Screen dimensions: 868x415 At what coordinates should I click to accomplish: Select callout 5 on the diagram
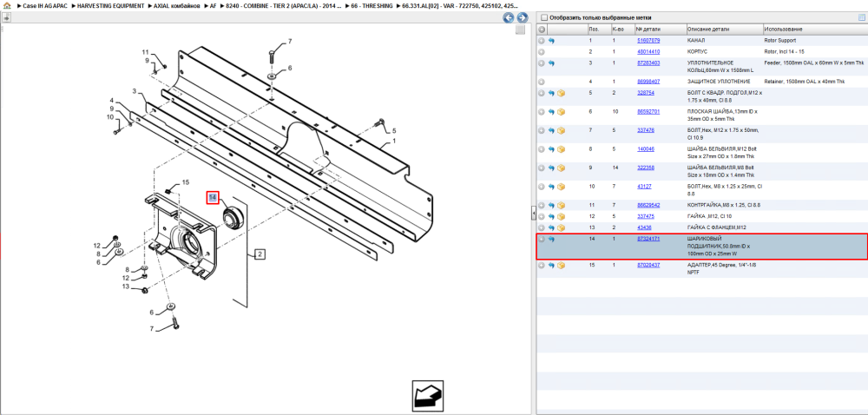[x=394, y=131]
